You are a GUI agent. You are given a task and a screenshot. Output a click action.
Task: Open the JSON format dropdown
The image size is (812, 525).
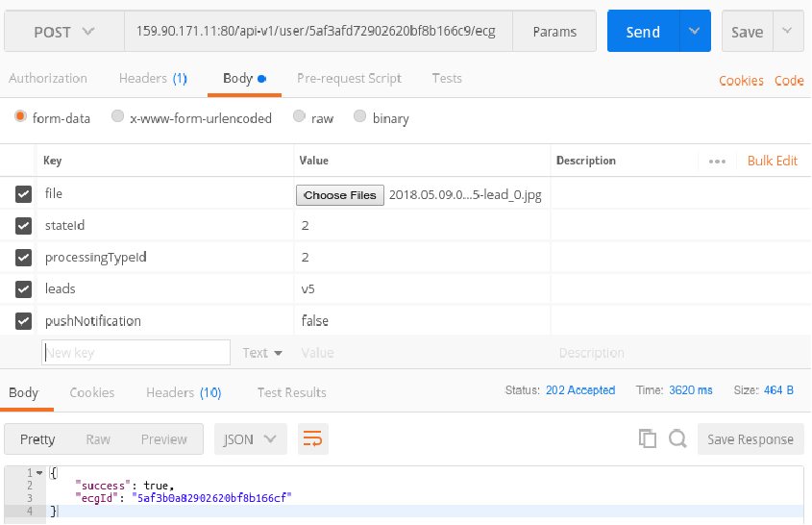251,439
